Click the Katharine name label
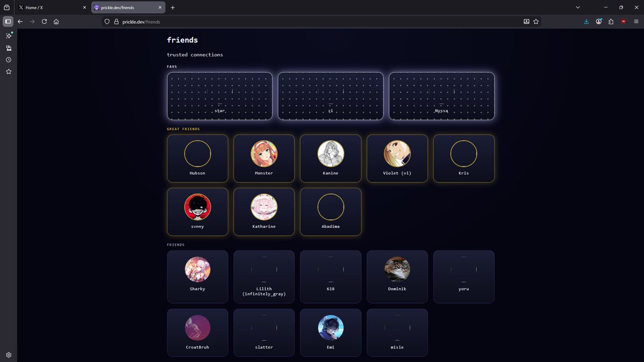The height and width of the screenshot is (362, 644). pyautogui.click(x=264, y=226)
